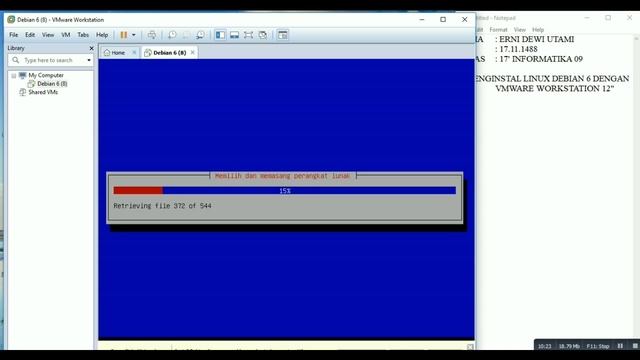
Task: Open the Edit menu in VMware
Action: pyautogui.click(x=30, y=35)
